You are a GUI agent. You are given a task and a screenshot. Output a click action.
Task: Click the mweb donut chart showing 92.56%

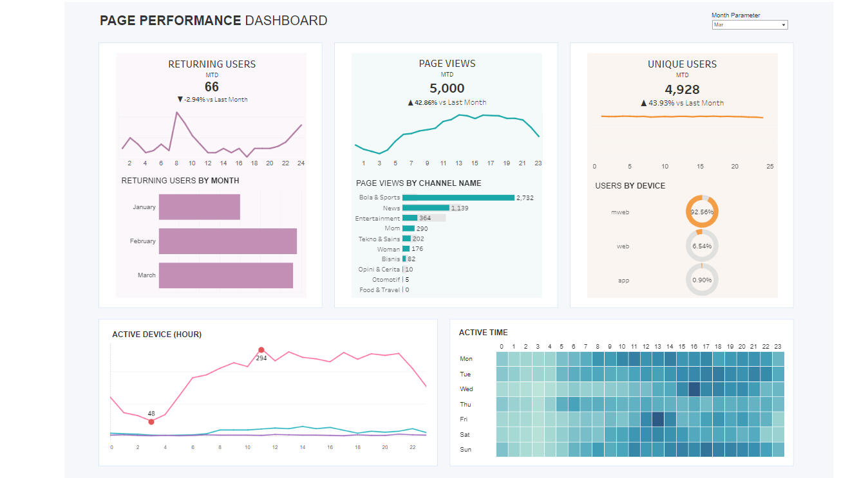coord(702,212)
